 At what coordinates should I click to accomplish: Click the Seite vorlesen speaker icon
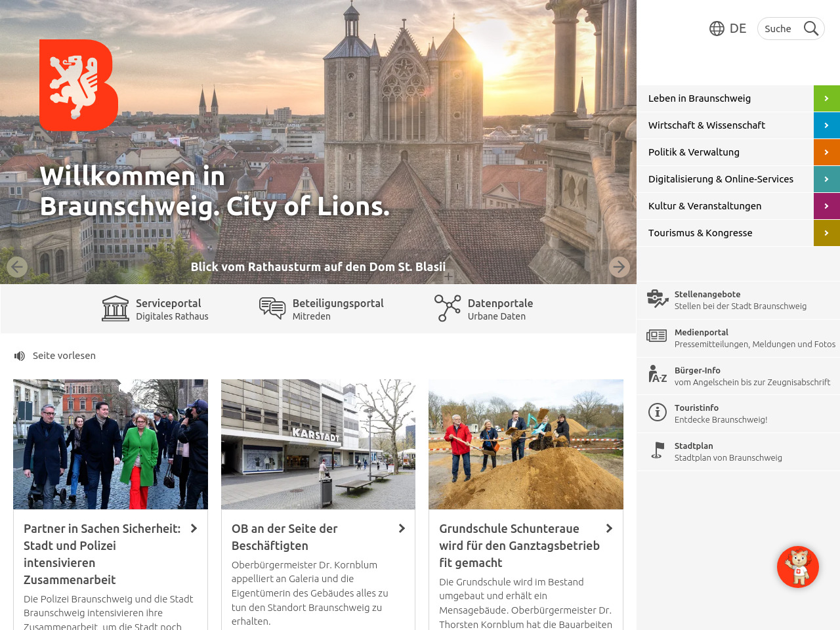[20, 356]
